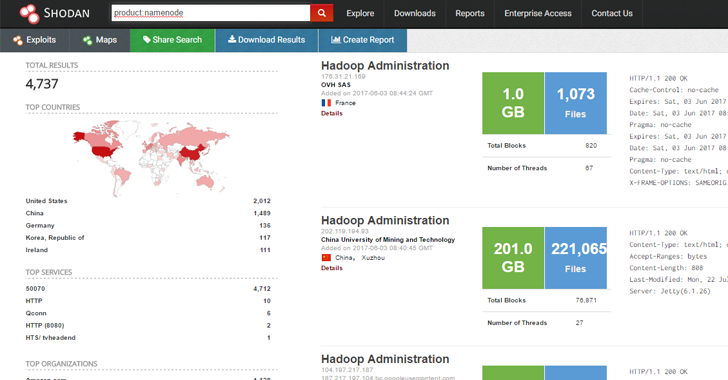
Task: Go to the Reports page
Action: pos(470,13)
